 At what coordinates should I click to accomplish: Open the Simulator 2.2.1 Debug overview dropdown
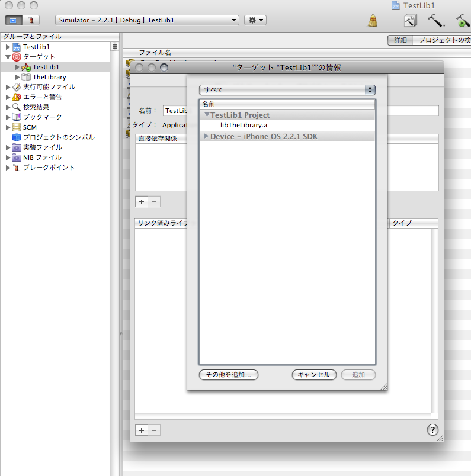[x=147, y=20]
